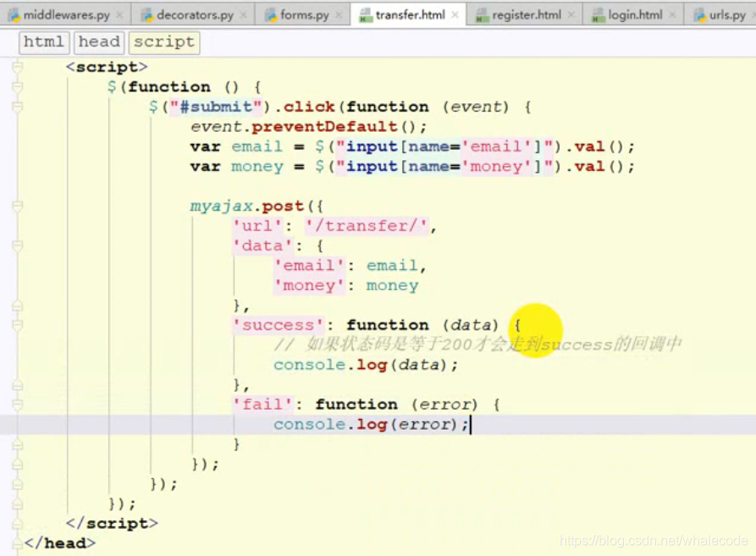Select the html breadcrumb

pyautogui.click(x=44, y=42)
